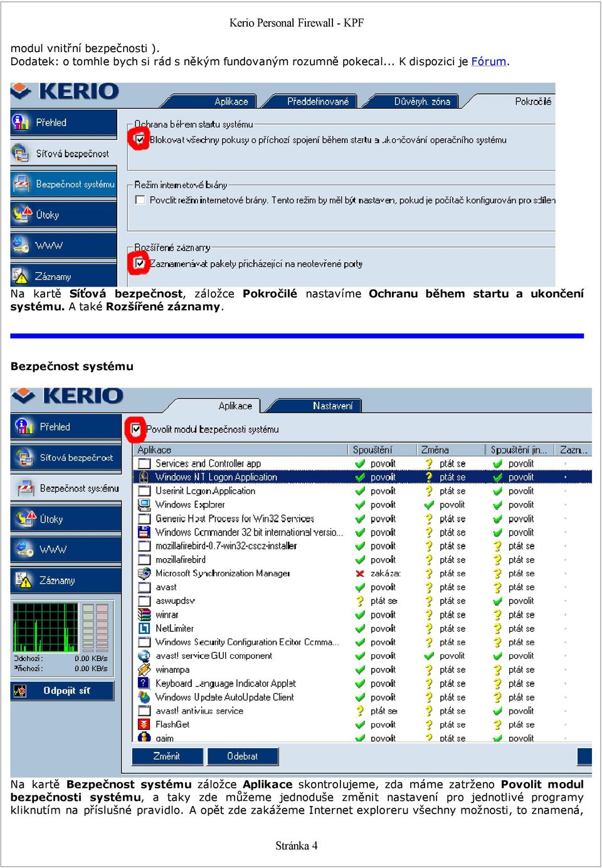Click Přehled icon in upper Kerio screenshot

click(x=21, y=122)
